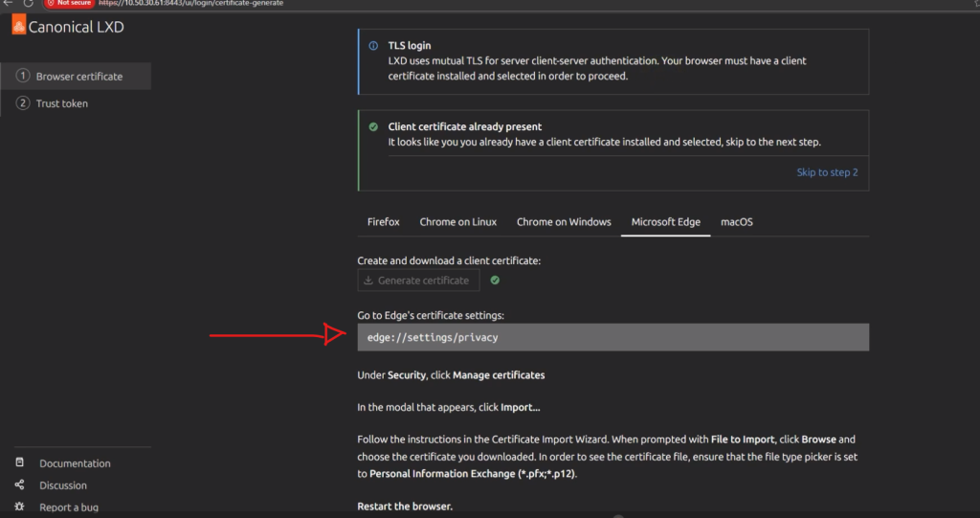Click the Canonical LXD logo icon
The height and width of the screenshot is (518, 980).
(18, 26)
